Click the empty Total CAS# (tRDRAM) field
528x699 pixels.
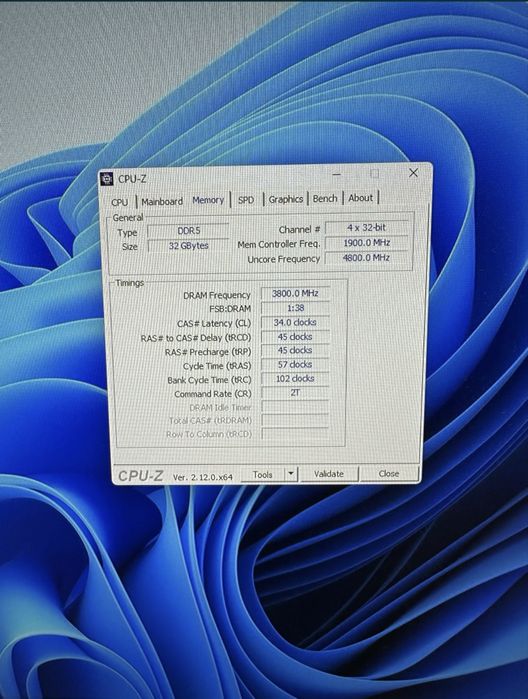coord(295,420)
